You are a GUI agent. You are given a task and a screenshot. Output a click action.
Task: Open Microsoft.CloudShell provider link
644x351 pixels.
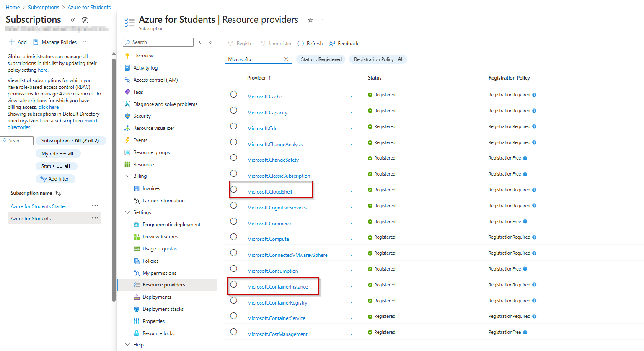(x=269, y=192)
